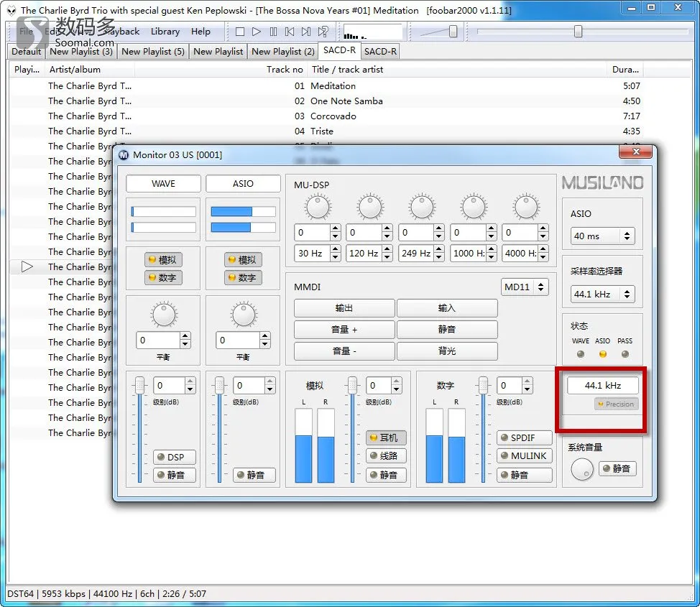This screenshot has width=700, height=607.
Task: Switch to the Default playlist tab
Action: 26,51
